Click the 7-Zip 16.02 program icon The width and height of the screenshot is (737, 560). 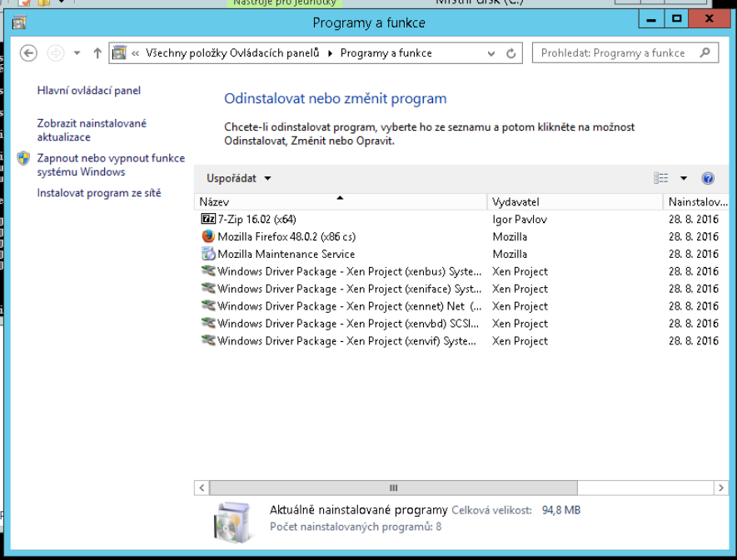[x=208, y=220]
